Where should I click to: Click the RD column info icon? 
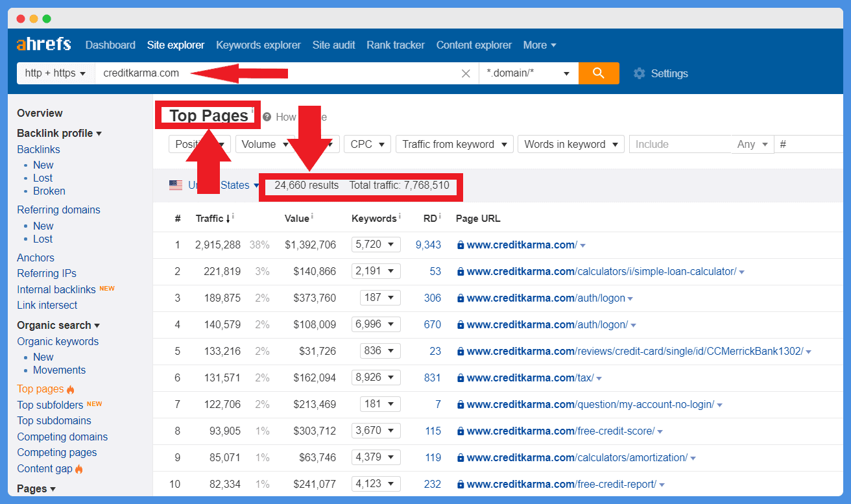tap(440, 216)
